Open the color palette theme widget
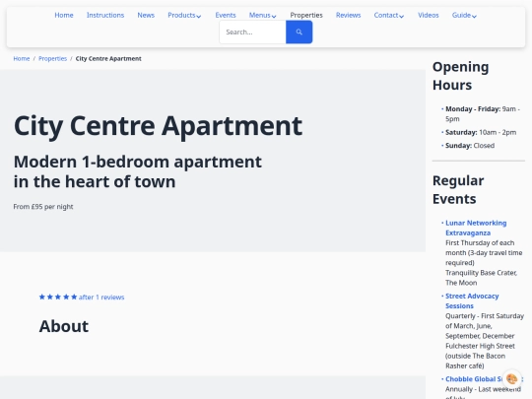532x399 pixels. [x=511, y=378]
